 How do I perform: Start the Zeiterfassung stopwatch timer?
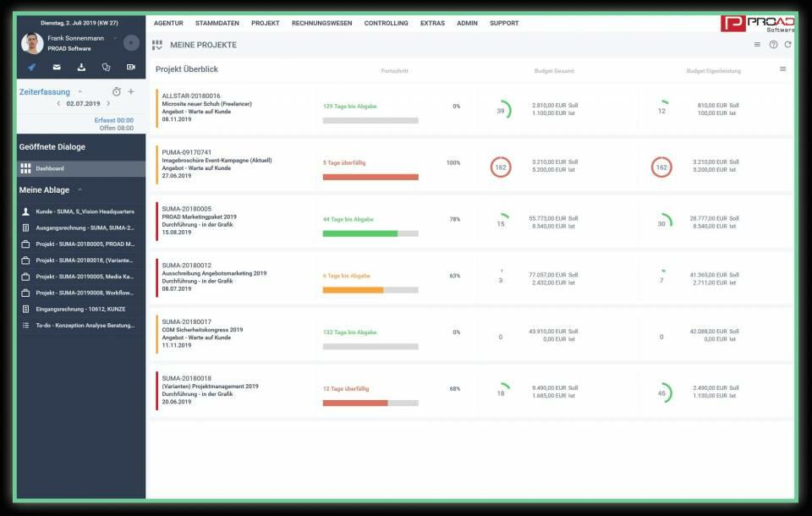[117, 91]
